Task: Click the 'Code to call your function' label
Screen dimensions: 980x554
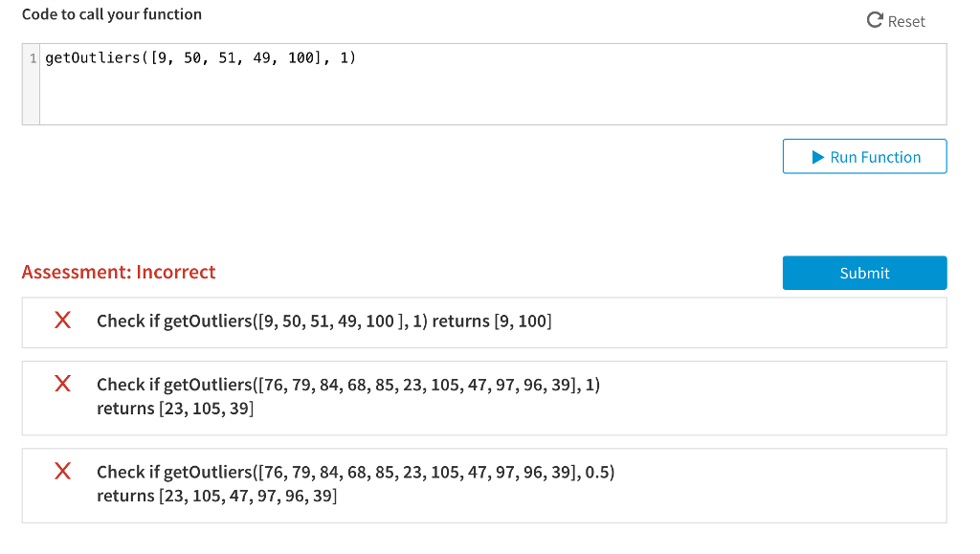Action: pyautogui.click(x=112, y=14)
